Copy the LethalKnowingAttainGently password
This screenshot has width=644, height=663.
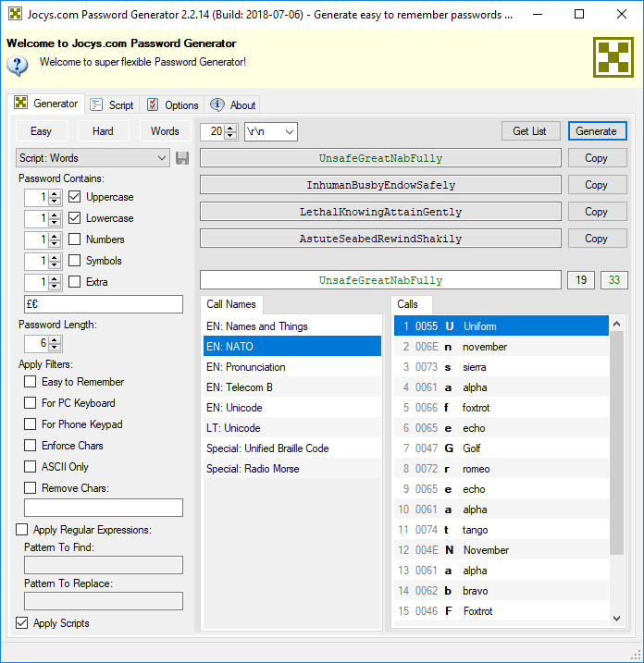pyautogui.click(x=597, y=212)
